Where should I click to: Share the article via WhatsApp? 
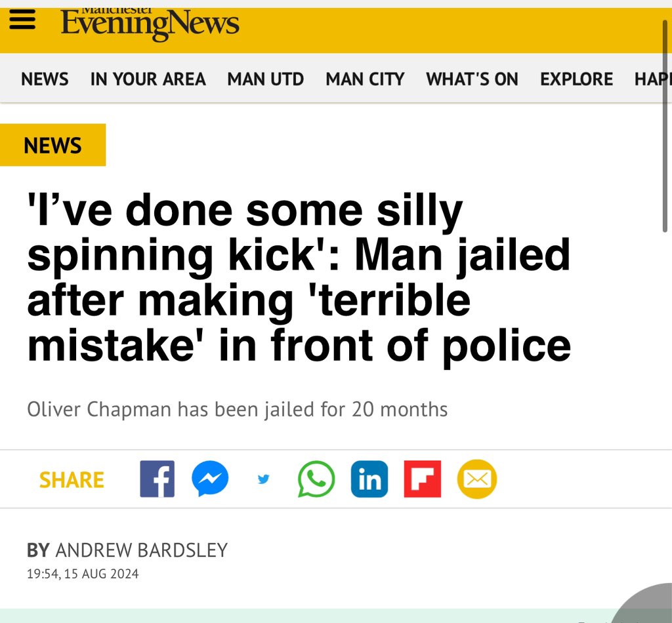tap(316, 479)
